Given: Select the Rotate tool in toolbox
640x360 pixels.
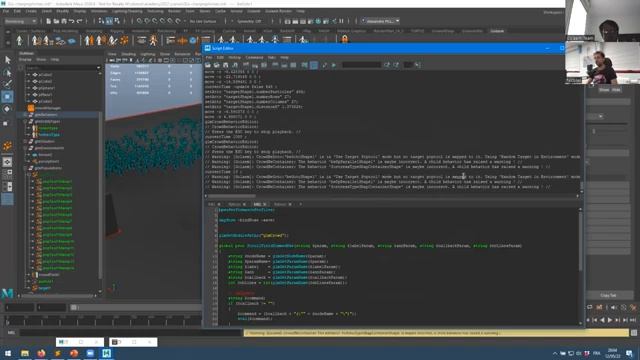Looking at the screenshot, I should coord(7,109).
